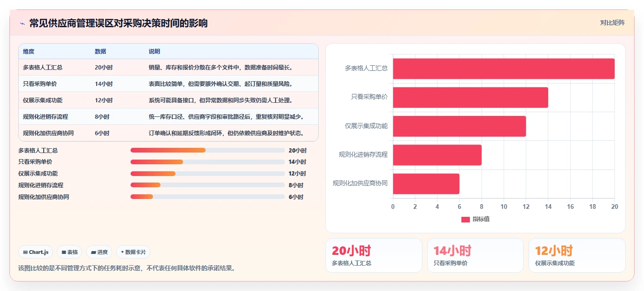Open the 14小时 data card
Screen dimensions: 644x291
click(x=475, y=255)
